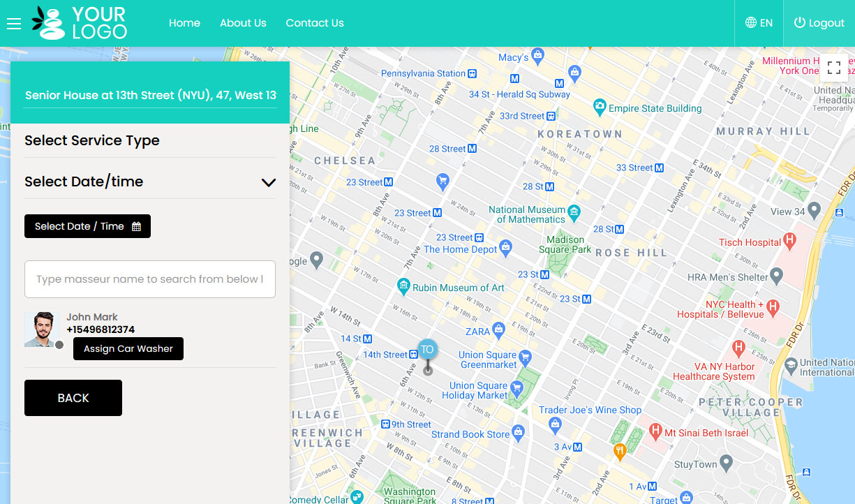Screen dimensions: 855x504
Task: Expand the Select Date/time section chevron
Action: [x=268, y=182]
